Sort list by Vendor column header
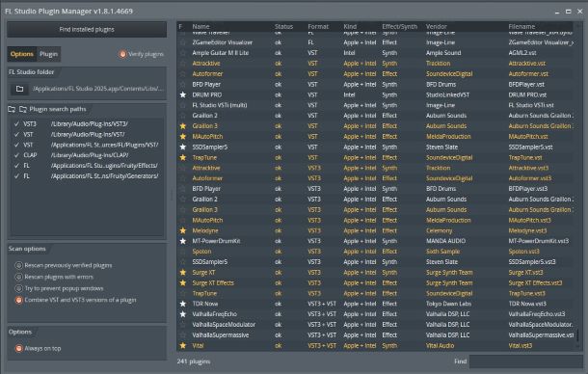 pyautogui.click(x=436, y=26)
